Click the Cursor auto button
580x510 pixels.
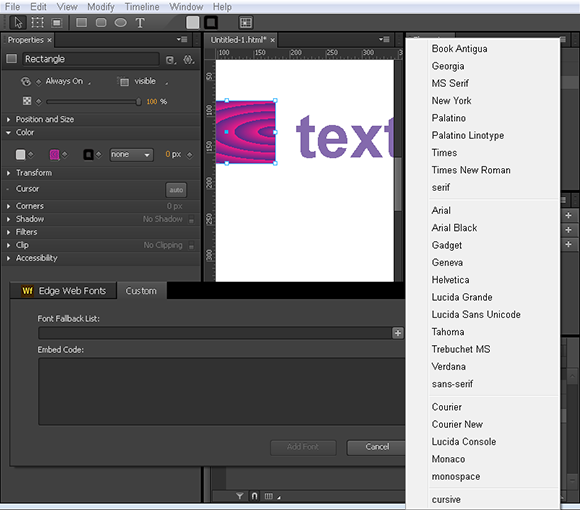(176, 190)
